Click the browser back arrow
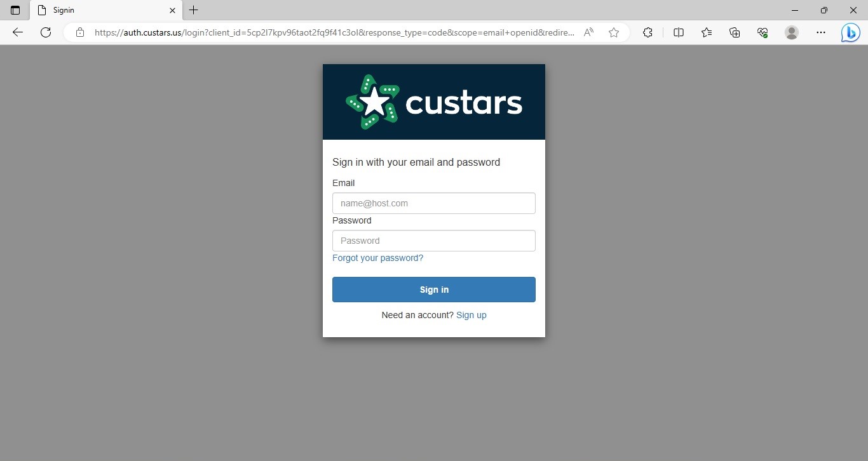The height and width of the screenshot is (461, 868). pos(18,32)
